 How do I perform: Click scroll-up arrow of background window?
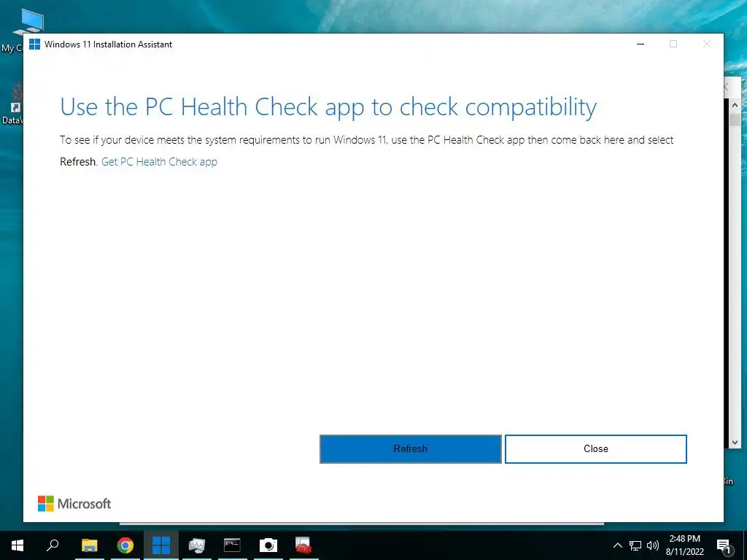tap(735, 105)
